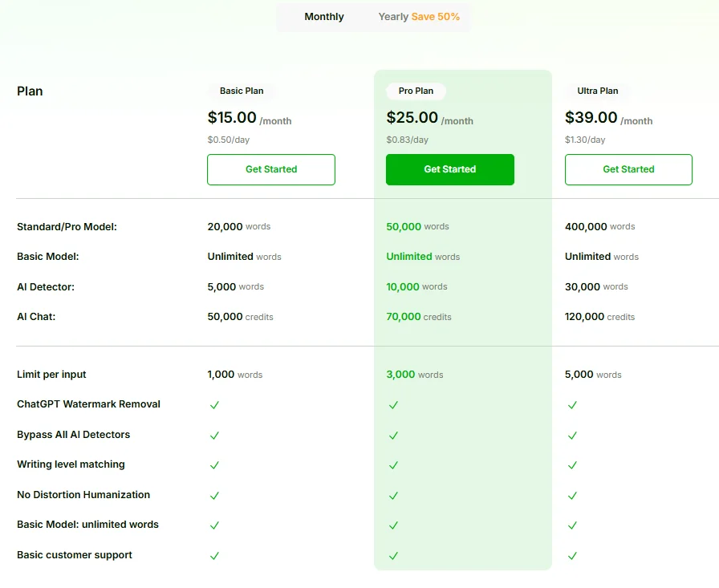Click the Pro Plan Bypass All AI Detectors checkmark
Image resolution: width=719 pixels, height=588 pixels.
393,436
